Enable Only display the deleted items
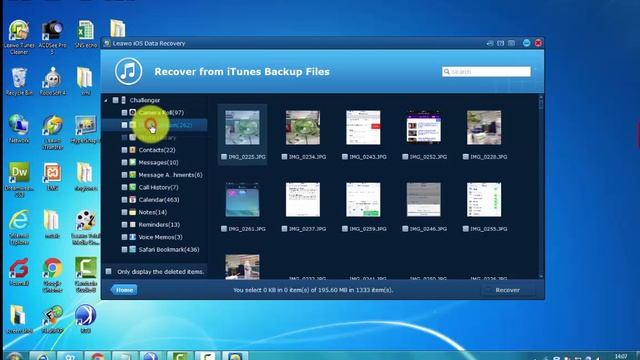The height and width of the screenshot is (360, 640). (109, 271)
